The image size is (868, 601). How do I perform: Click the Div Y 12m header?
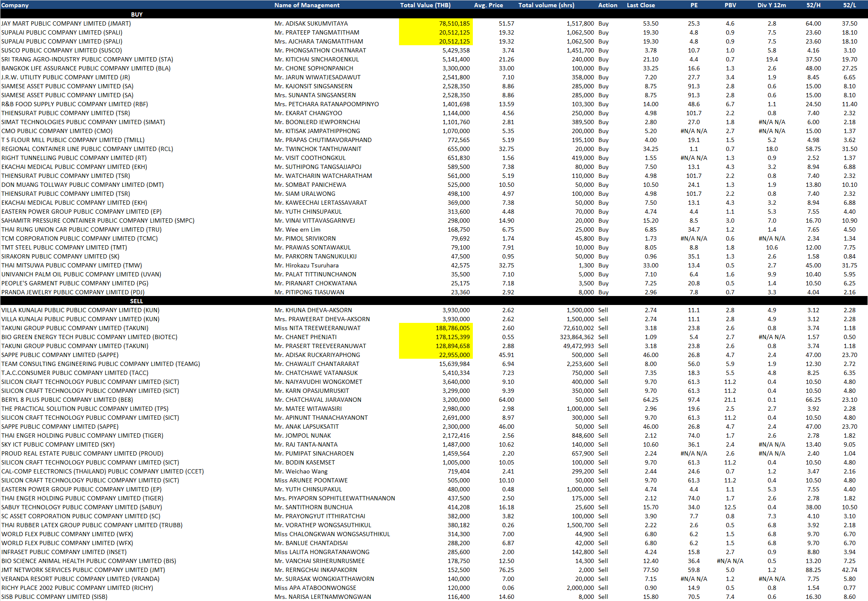click(x=772, y=5)
